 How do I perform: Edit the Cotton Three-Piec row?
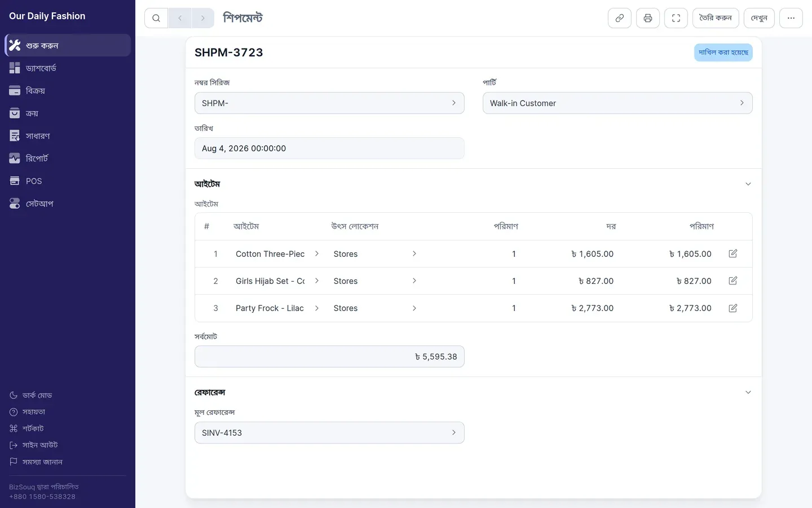(732, 254)
